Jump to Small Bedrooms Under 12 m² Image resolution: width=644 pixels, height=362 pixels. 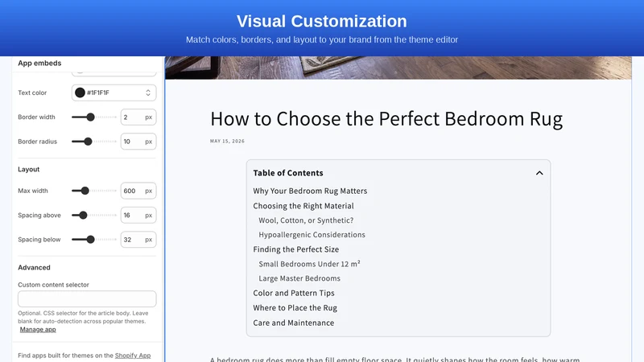(309, 264)
